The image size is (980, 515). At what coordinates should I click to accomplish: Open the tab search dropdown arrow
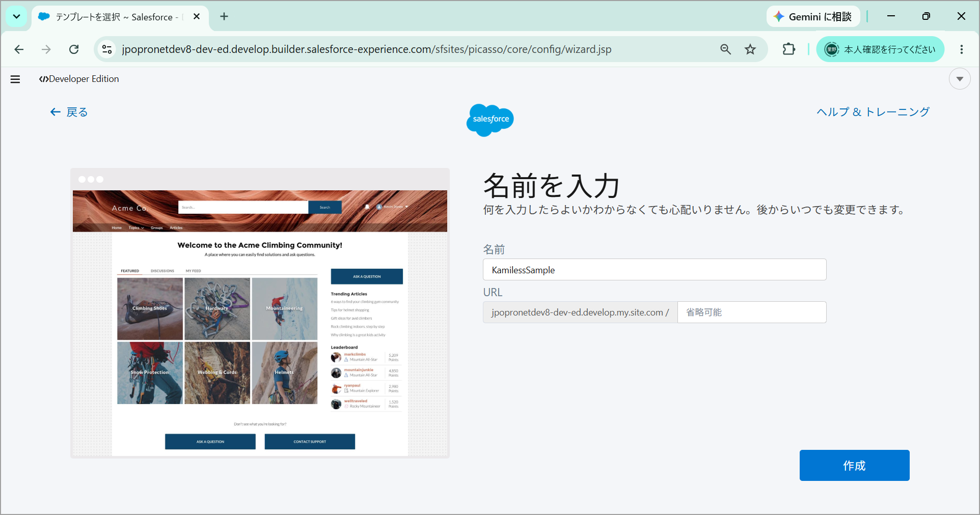[16, 17]
